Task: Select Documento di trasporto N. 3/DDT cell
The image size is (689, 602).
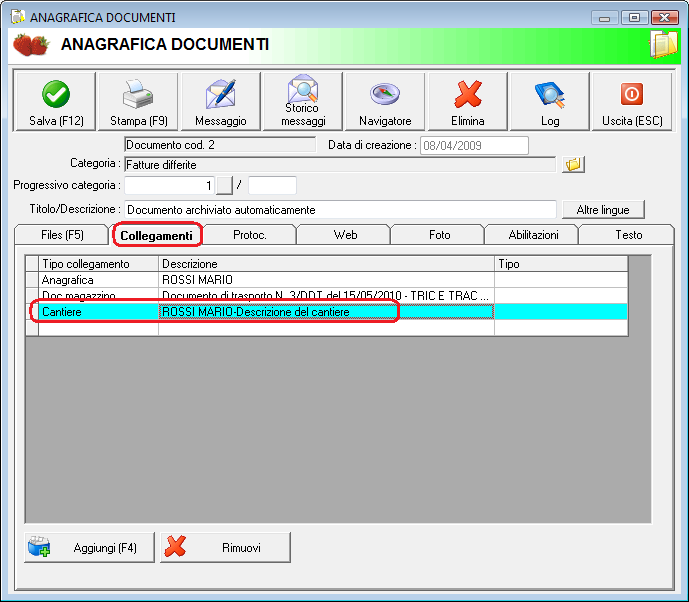Action: coord(326,296)
